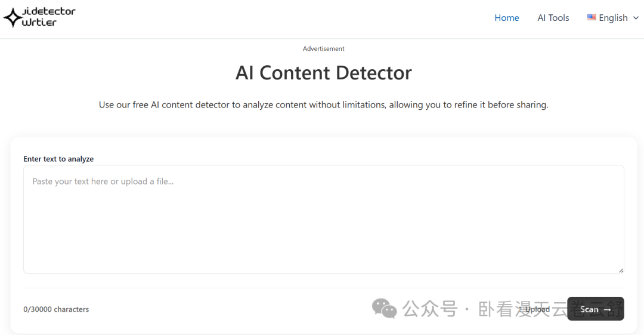This screenshot has width=644, height=335.
Task: Click the textarea resize handle corner
Action: point(621,270)
